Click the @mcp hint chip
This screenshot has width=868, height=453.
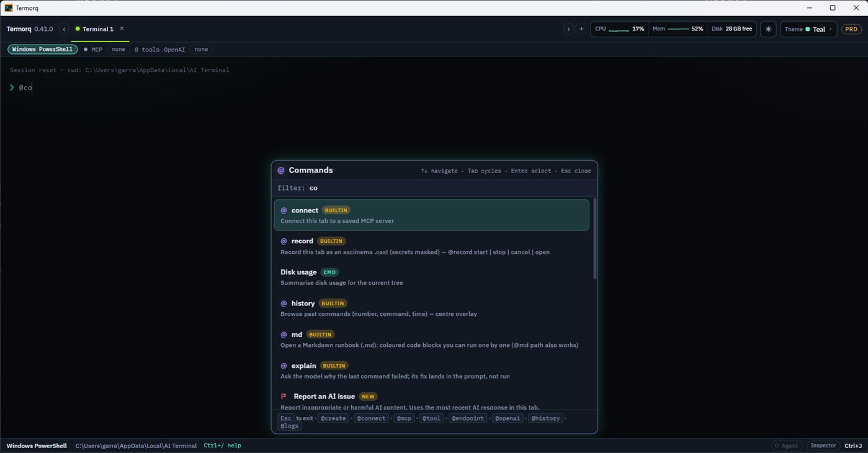click(x=404, y=418)
